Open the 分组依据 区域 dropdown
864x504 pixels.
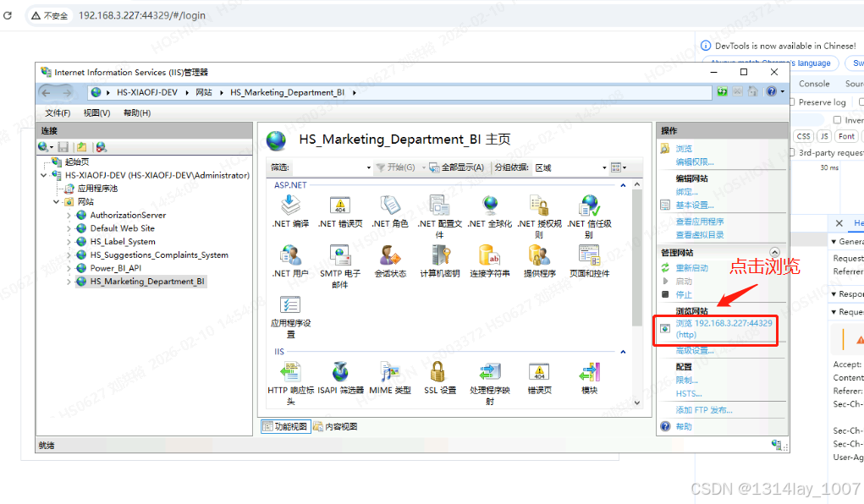[567, 167]
